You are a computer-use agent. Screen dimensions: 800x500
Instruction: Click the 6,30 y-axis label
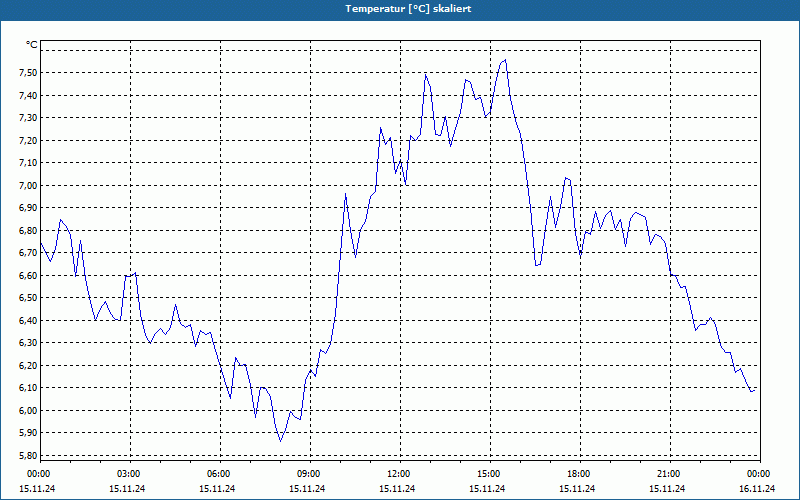28,343
